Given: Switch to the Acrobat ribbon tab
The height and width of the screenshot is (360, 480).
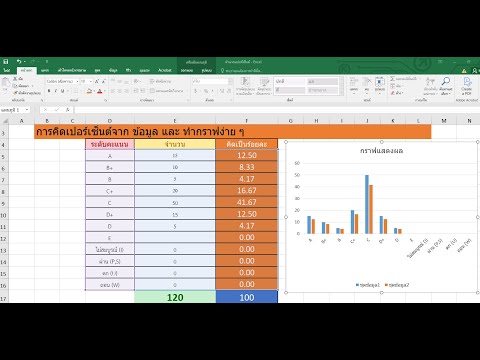Looking at the screenshot, I should tap(165, 70).
